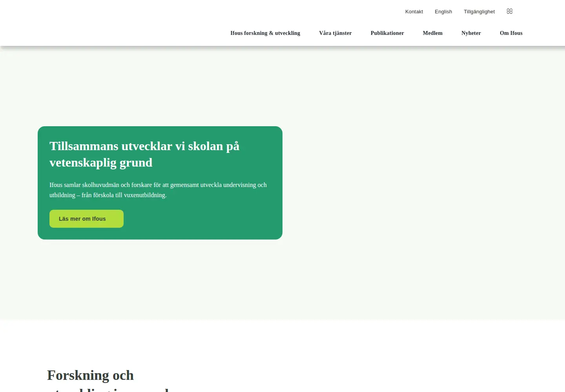Click heading Tillsammans utvecklar vi skolan
Viewport: 565px width, 392px height.
click(144, 154)
